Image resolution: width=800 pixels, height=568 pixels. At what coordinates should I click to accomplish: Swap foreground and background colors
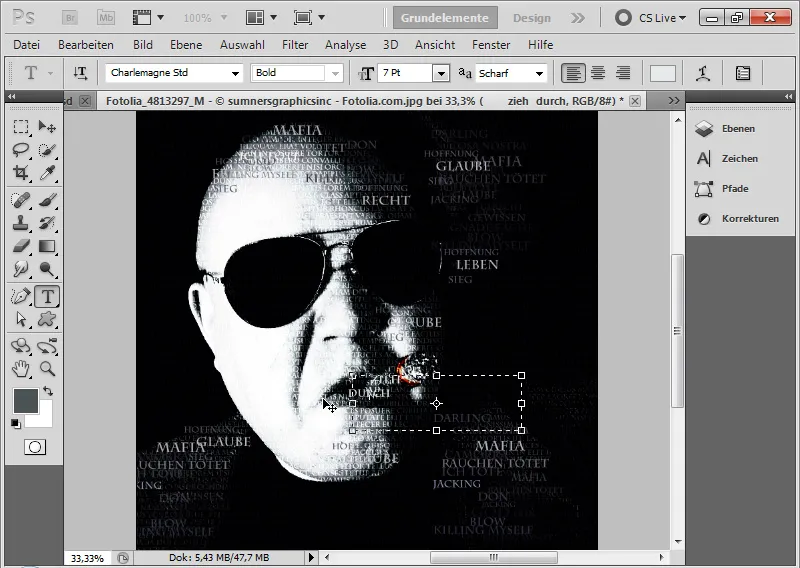pyautogui.click(x=48, y=391)
